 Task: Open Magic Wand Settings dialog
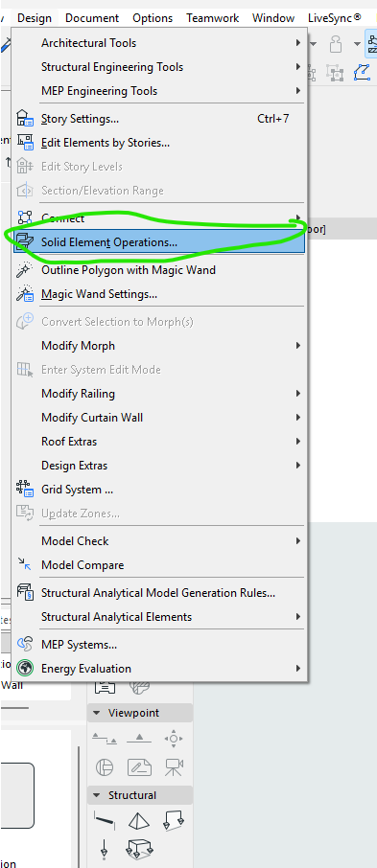pos(159,294)
